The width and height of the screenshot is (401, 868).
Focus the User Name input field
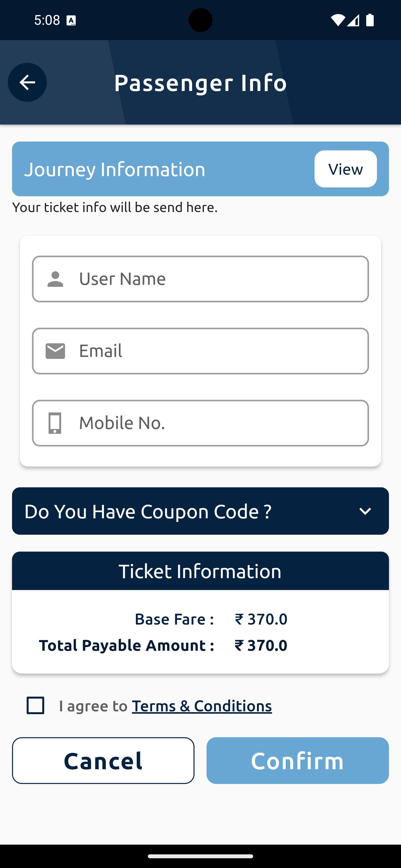coord(216,279)
